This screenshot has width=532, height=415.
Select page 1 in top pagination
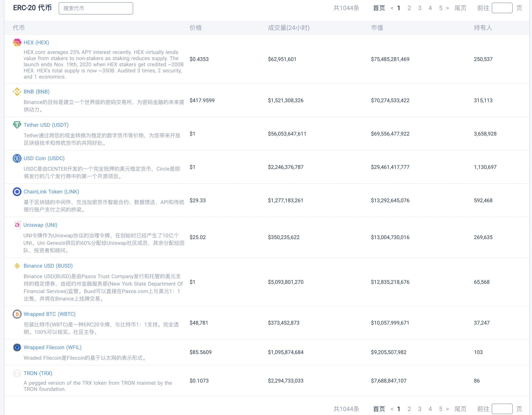coord(399,8)
